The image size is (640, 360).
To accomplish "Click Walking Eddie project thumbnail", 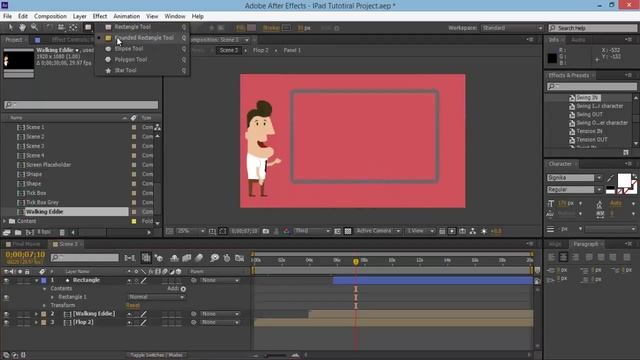I will [x=18, y=61].
